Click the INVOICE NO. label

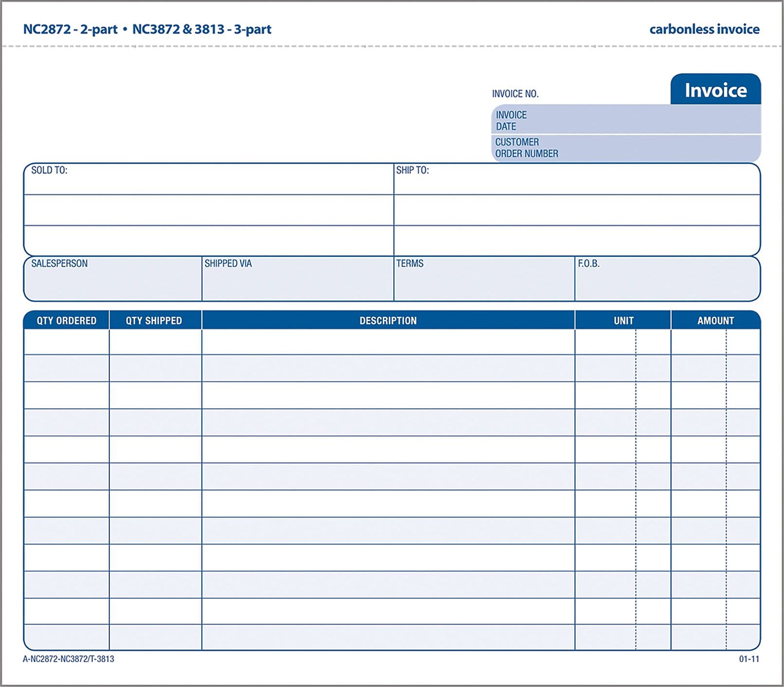click(515, 94)
